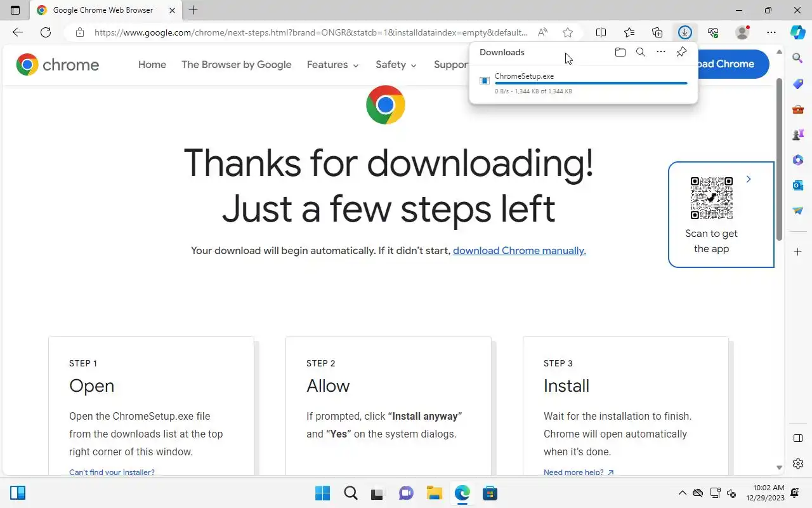This screenshot has width=812, height=508.
Task: Open Settings and more ellipsis menu
Action: pyautogui.click(x=771, y=32)
